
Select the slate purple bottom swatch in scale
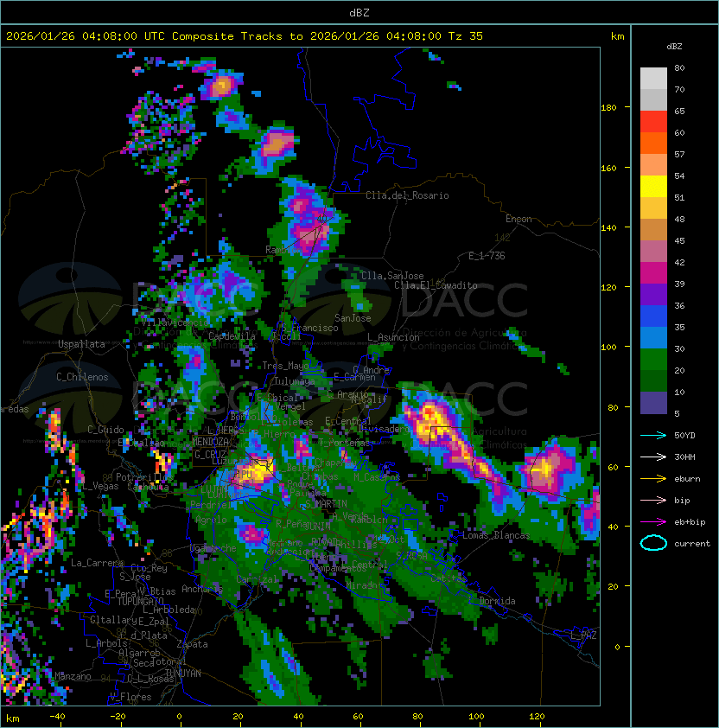(x=653, y=403)
